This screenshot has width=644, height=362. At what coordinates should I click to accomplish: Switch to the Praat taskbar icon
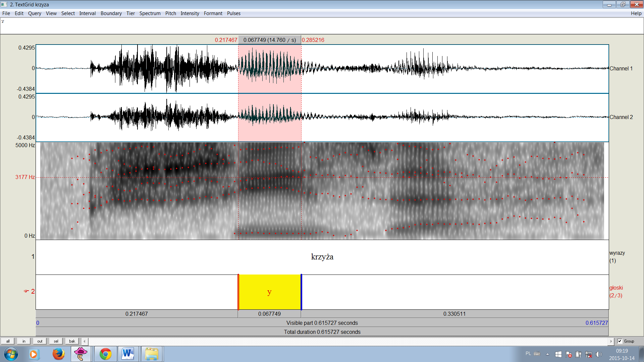tap(80, 354)
